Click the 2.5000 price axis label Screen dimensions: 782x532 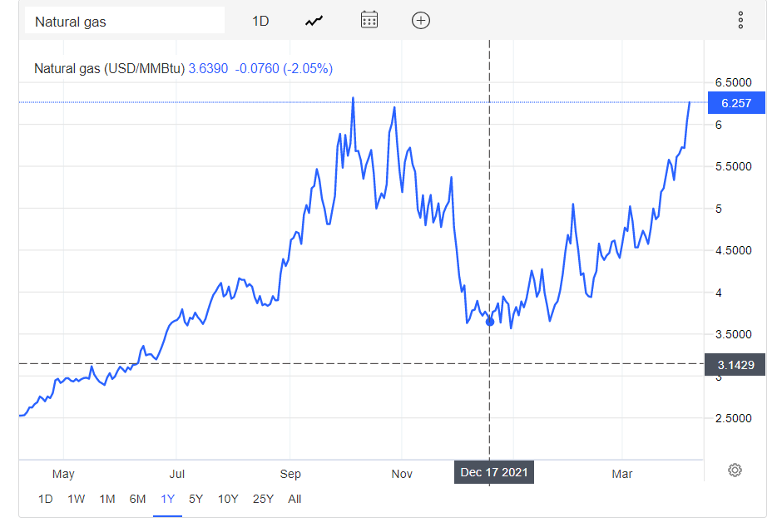(733, 418)
